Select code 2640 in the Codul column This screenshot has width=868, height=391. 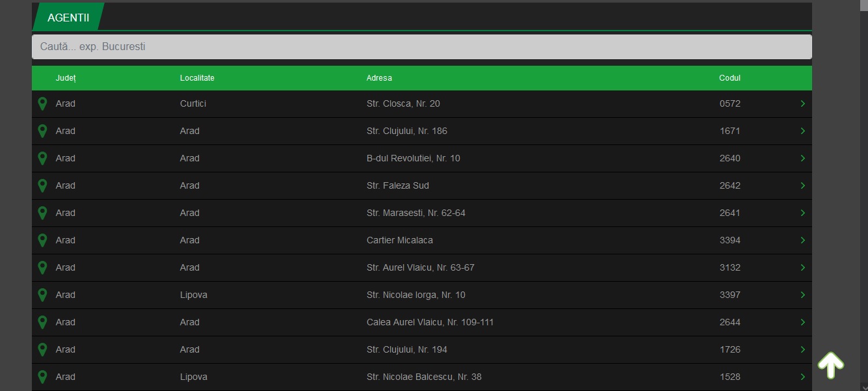730,158
